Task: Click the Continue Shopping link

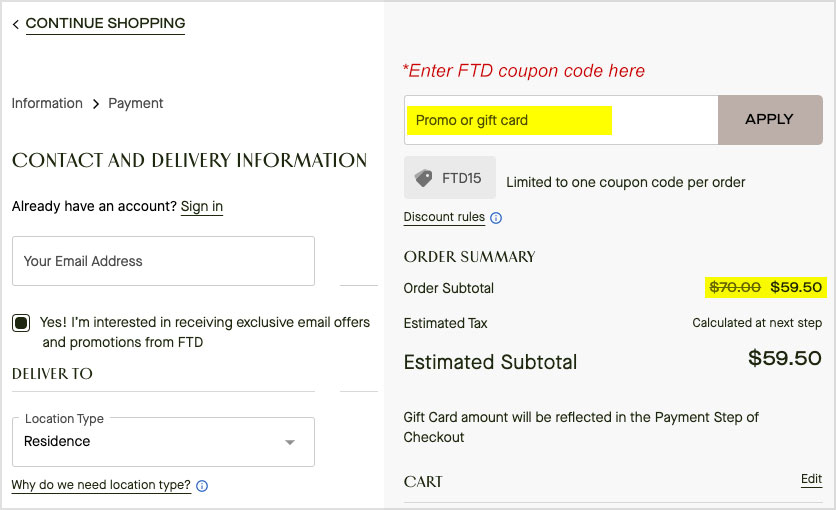Action: (x=106, y=23)
